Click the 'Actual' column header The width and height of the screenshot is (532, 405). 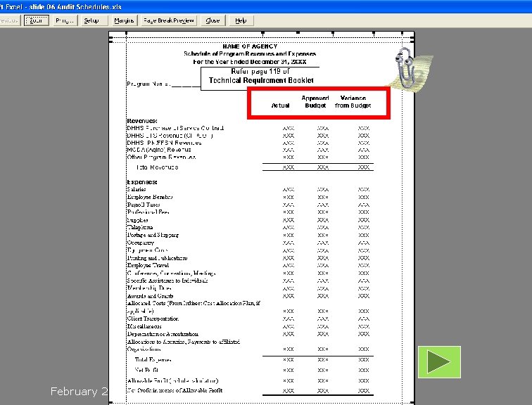[x=280, y=105]
